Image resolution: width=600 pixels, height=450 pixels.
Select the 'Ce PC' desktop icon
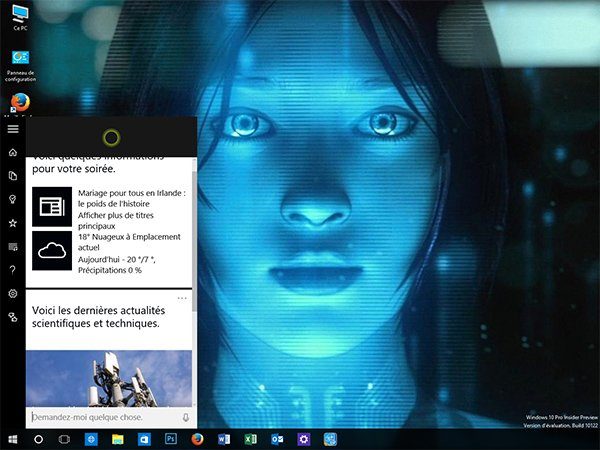click(x=20, y=18)
